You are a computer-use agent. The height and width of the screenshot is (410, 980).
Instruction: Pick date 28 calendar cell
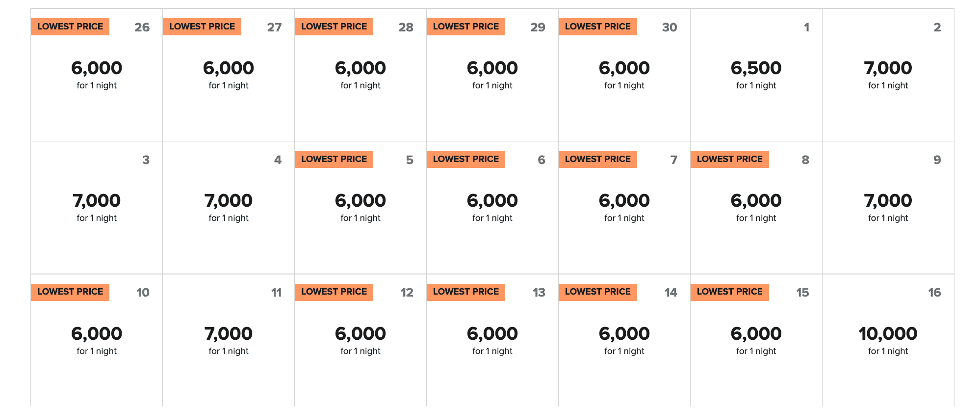360,75
